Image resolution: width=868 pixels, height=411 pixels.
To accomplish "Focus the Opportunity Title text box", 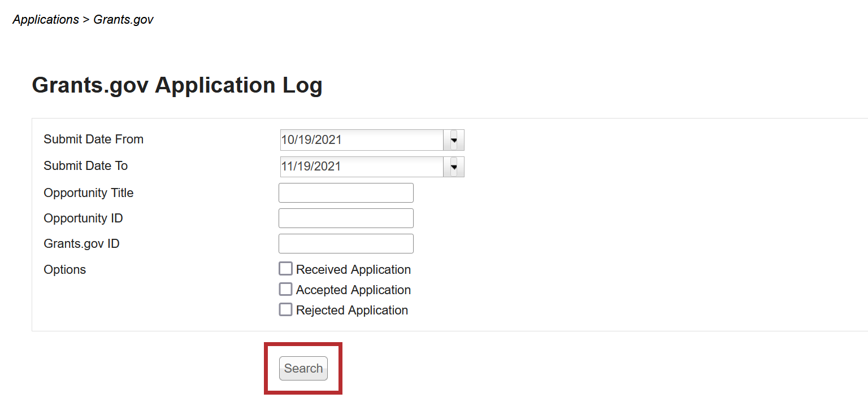I will (346, 193).
